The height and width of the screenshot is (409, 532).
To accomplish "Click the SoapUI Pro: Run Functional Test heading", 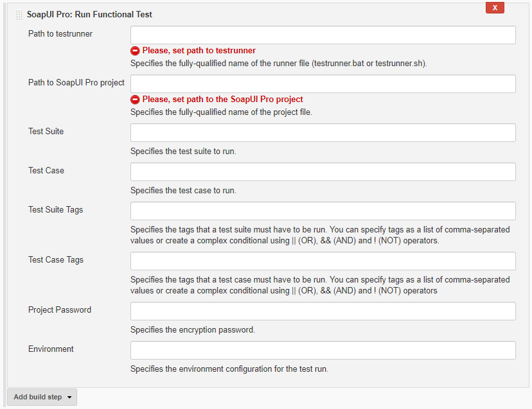I will point(89,15).
